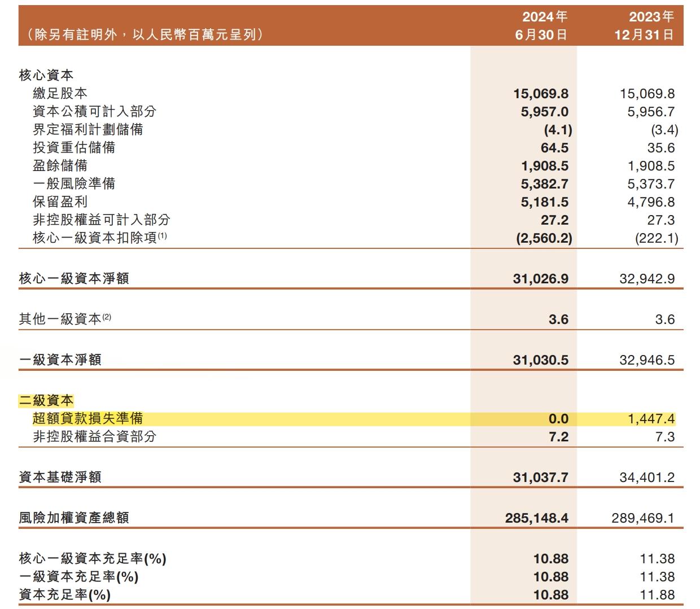
Task: Click the 投資重估儲備 row label
Action: point(74,148)
